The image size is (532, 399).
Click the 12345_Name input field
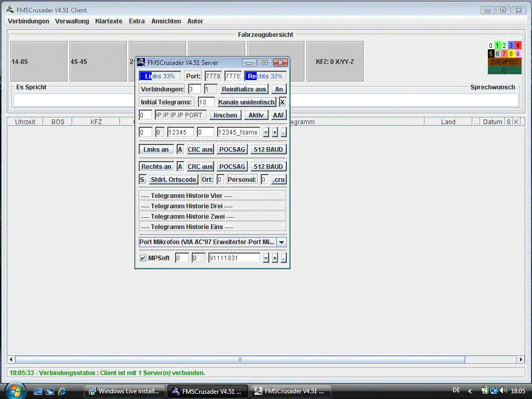pos(238,132)
